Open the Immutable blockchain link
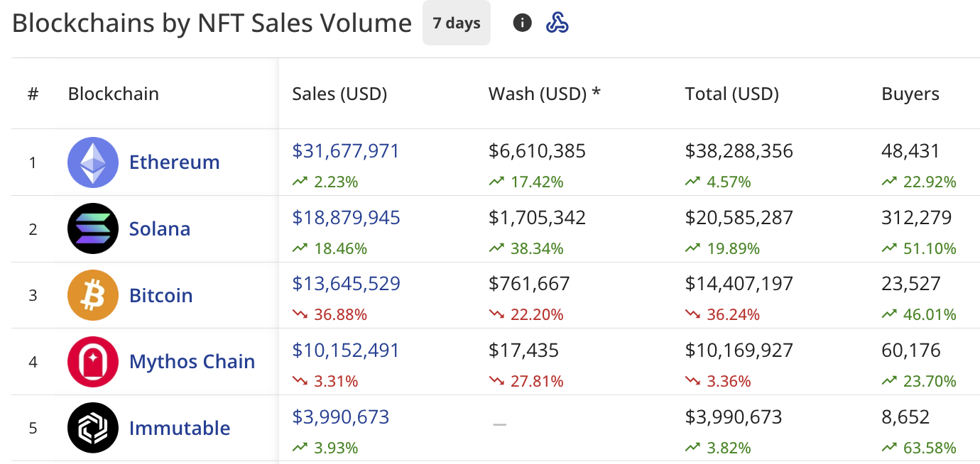This screenshot has height=464, width=980. (x=180, y=429)
